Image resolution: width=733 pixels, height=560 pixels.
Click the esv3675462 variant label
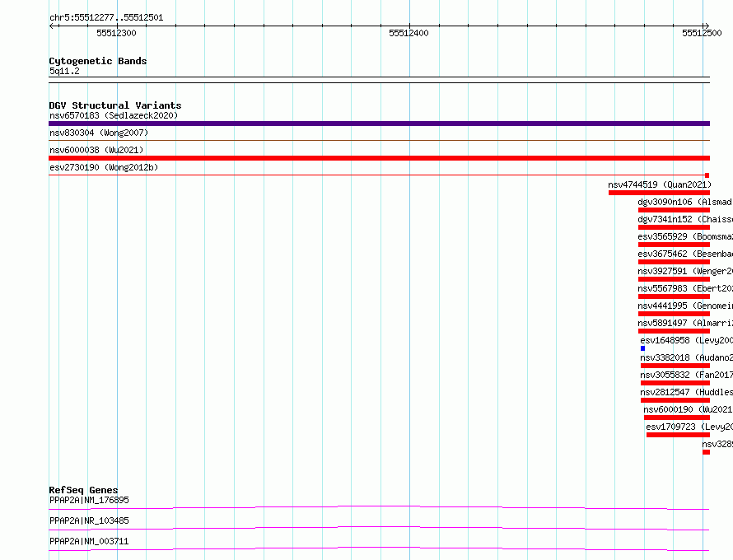pyautogui.click(x=685, y=254)
